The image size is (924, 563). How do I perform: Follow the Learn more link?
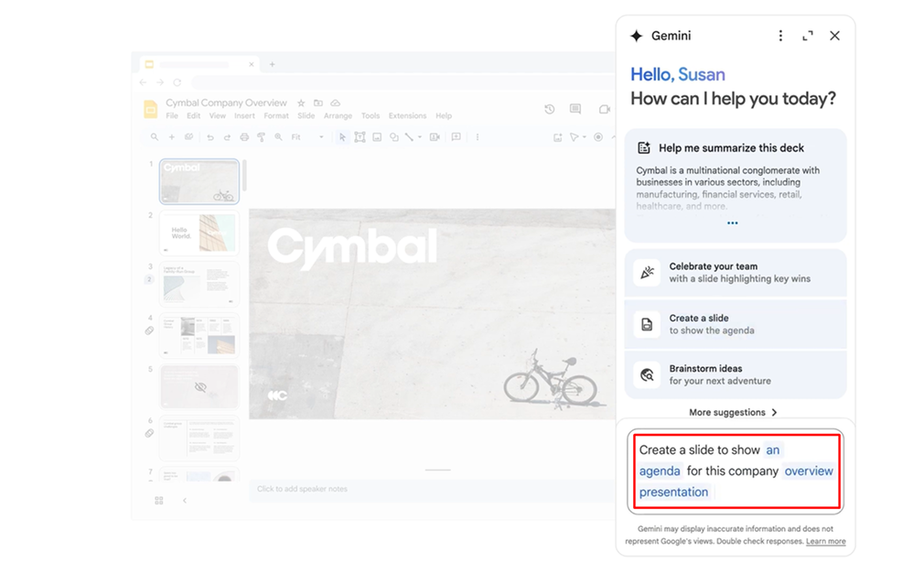point(825,542)
